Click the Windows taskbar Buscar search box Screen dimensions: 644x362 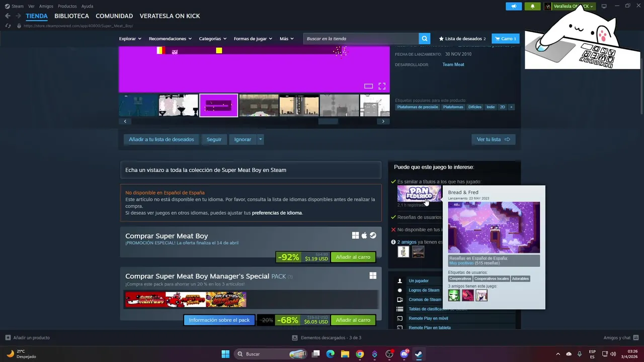point(271,354)
